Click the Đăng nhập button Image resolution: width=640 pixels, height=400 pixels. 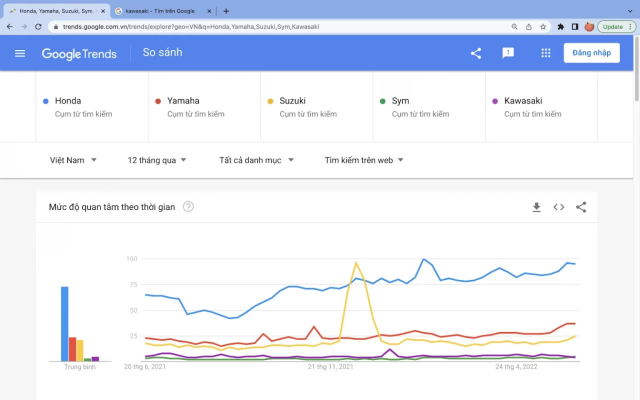(591, 53)
